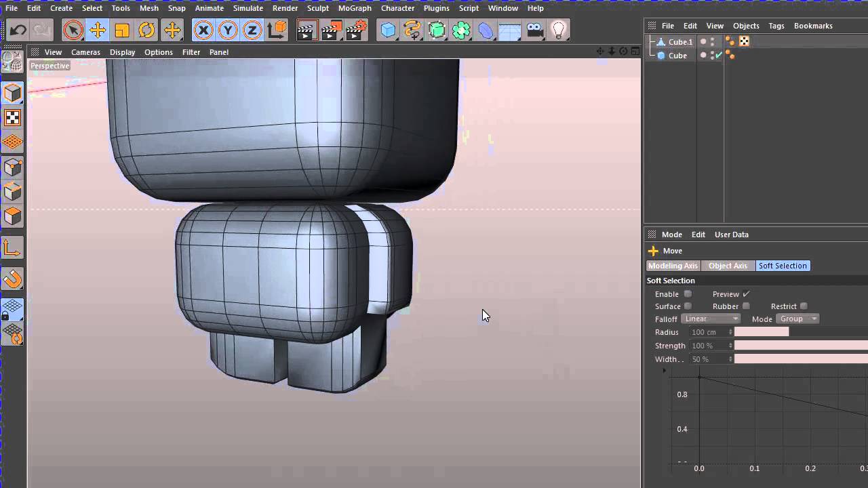Switch to Edges mode
Image resolution: width=868 pixels, height=488 pixels.
[x=13, y=192]
